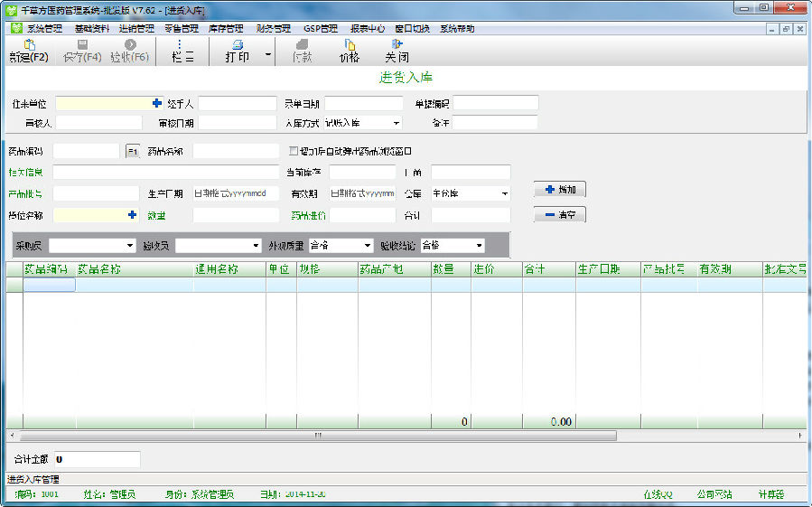Expand the 仓库 warehouse dropdown
The width and height of the screenshot is (812, 507).
pos(504,193)
